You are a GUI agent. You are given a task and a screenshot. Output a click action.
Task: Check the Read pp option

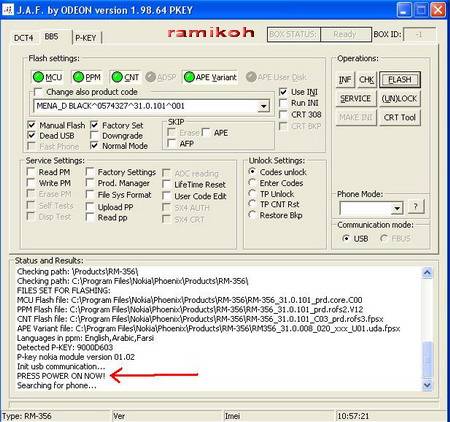pos(89,217)
